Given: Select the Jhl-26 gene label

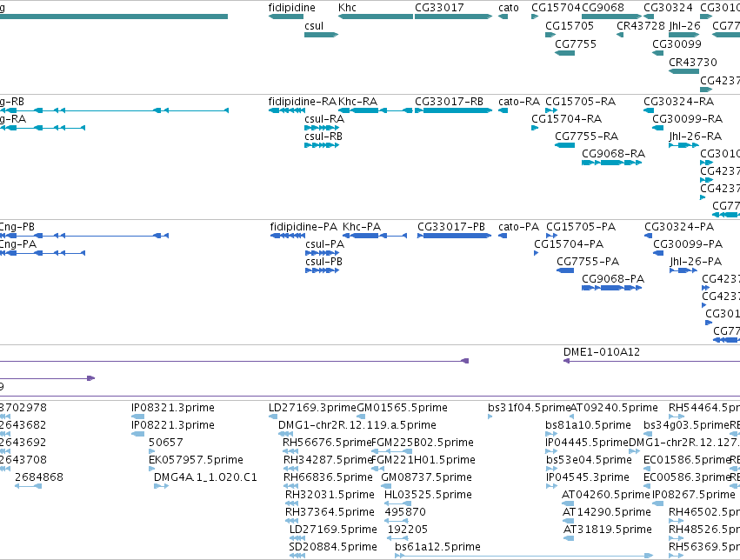Looking at the screenshot, I should tap(684, 26).
